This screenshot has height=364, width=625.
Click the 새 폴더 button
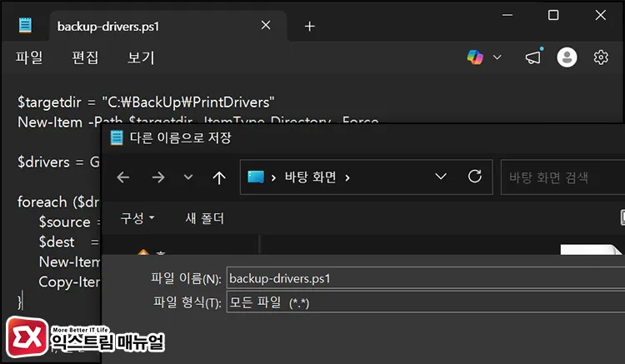pyautogui.click(x=204, y=218)
